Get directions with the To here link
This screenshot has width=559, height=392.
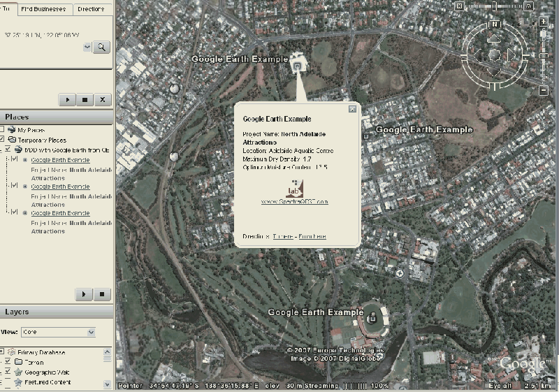click(x=283, y=237)
